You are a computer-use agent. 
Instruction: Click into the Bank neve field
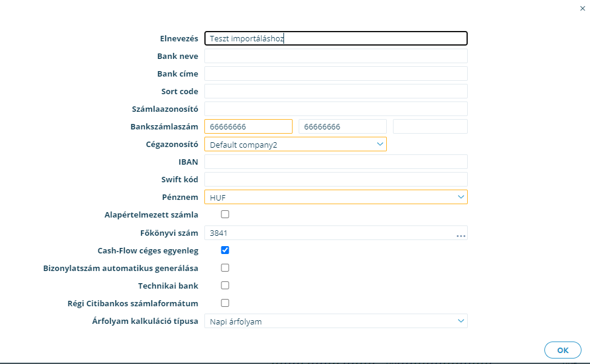coord(336,56)
